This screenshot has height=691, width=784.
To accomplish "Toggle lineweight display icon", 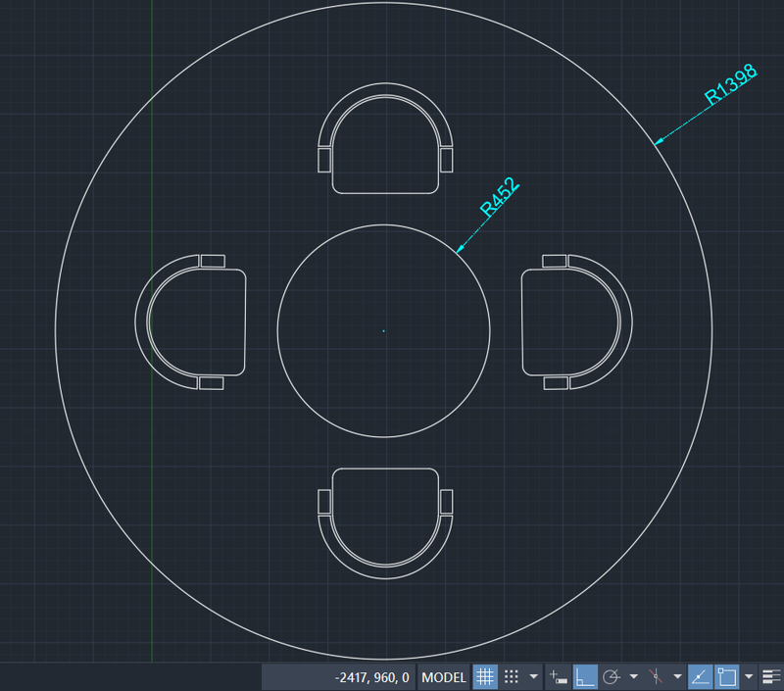I will (x=771, y=677).
